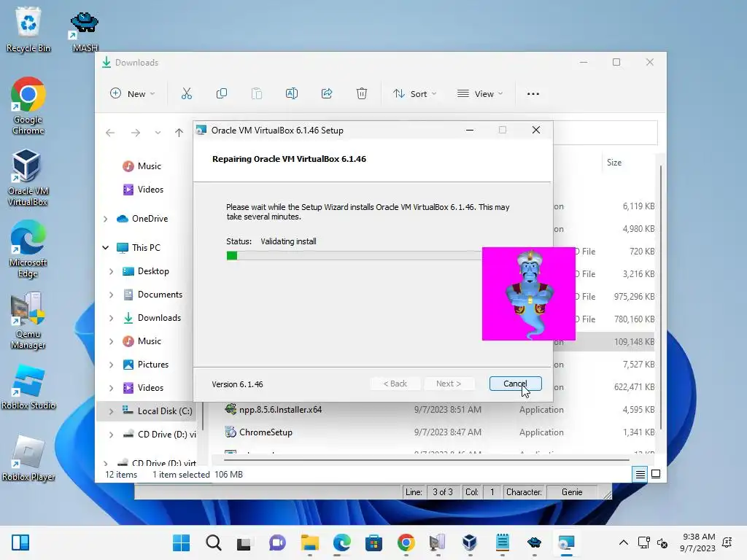The image size is (747, 560).
Task: Click the installation progress bar in Setup
Action: pyautogui.click(x=355, y=256)
